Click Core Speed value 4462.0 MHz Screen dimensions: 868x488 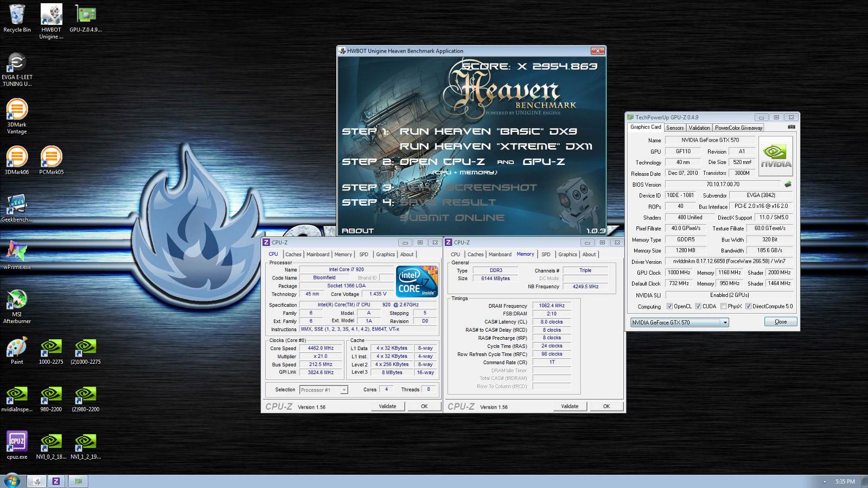click(320, 348)
